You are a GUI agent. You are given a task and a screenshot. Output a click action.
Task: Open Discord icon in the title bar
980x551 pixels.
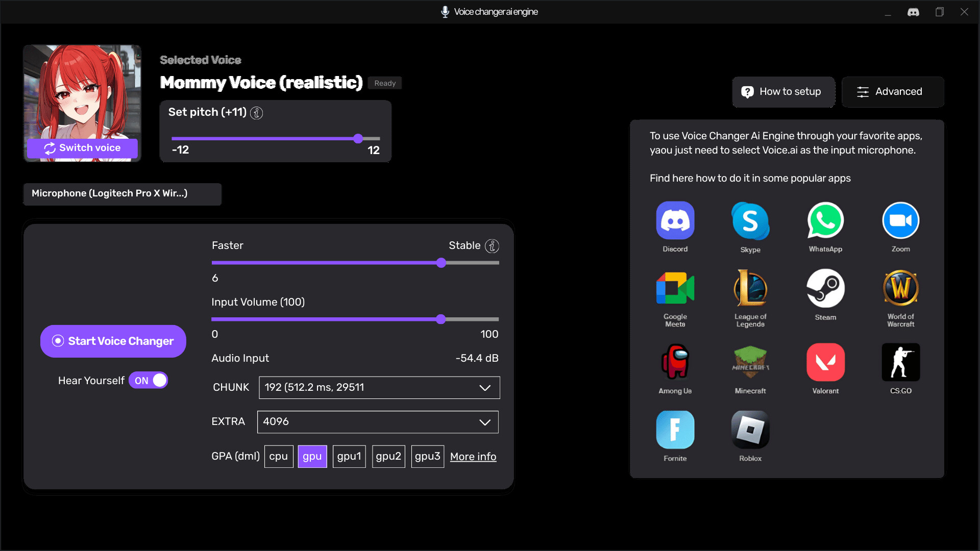[913, 12]
